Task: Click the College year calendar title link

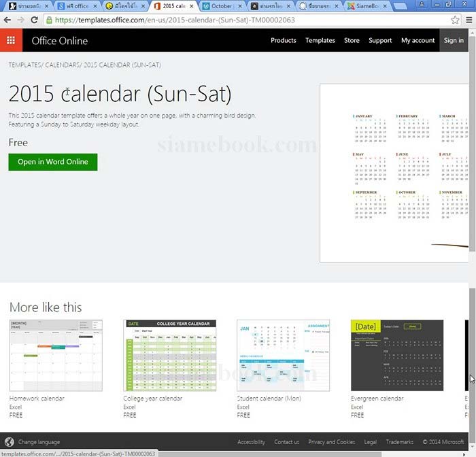Action: coord(153,399)
